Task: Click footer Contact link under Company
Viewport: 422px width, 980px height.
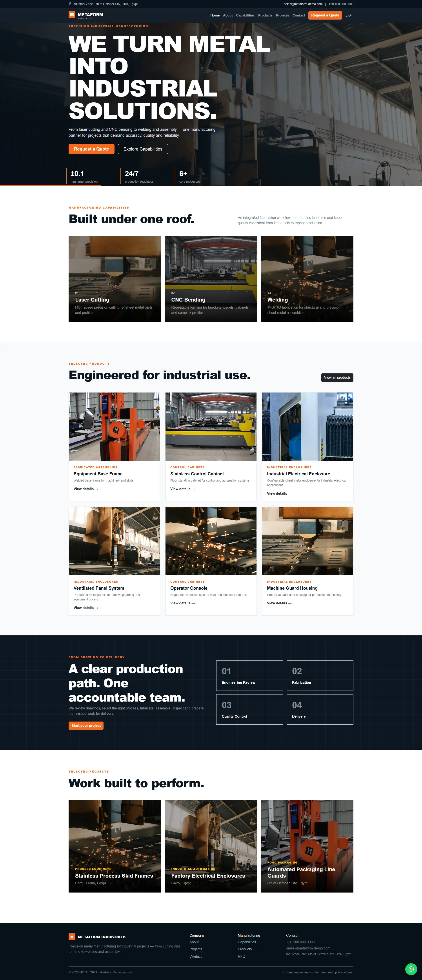Action: [x=196, y=956]
